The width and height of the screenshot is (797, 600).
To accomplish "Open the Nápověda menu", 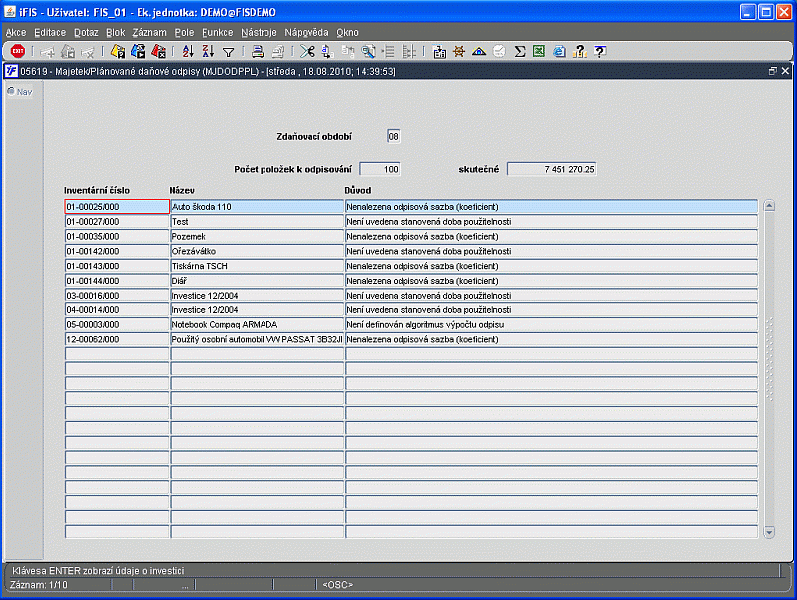I will tap(306, 33).
